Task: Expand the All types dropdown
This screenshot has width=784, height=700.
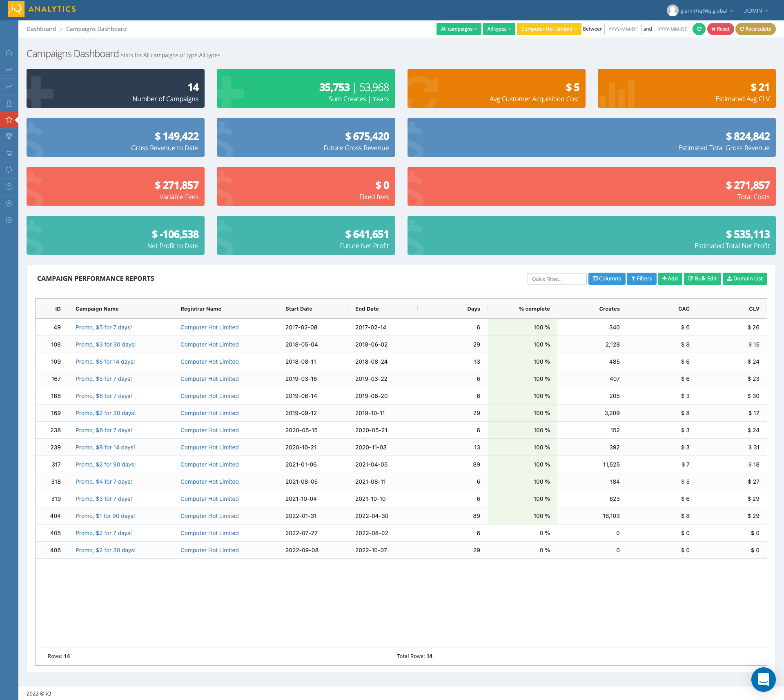Action: pos(499,29)
